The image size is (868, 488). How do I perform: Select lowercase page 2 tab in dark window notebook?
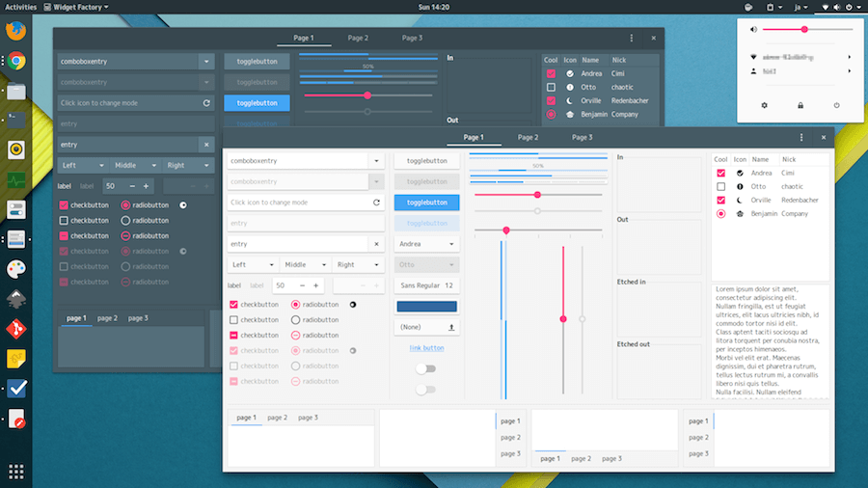pos(107,318)
